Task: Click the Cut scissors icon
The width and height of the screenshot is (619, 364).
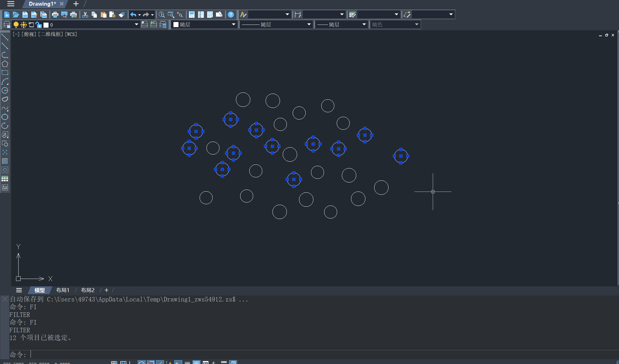Action: (85, 15)
